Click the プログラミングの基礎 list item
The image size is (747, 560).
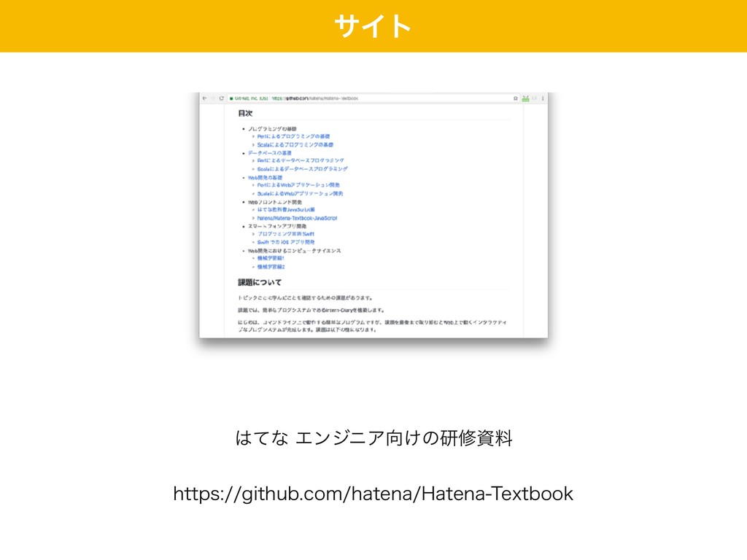click(x=272, y=128)
